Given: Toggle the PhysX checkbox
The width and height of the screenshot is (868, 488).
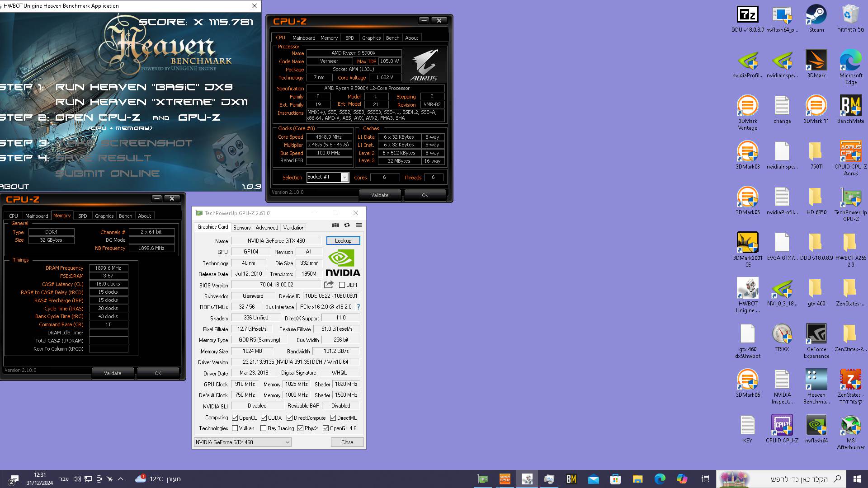Looking at the screenshot, I should [300, 428].
